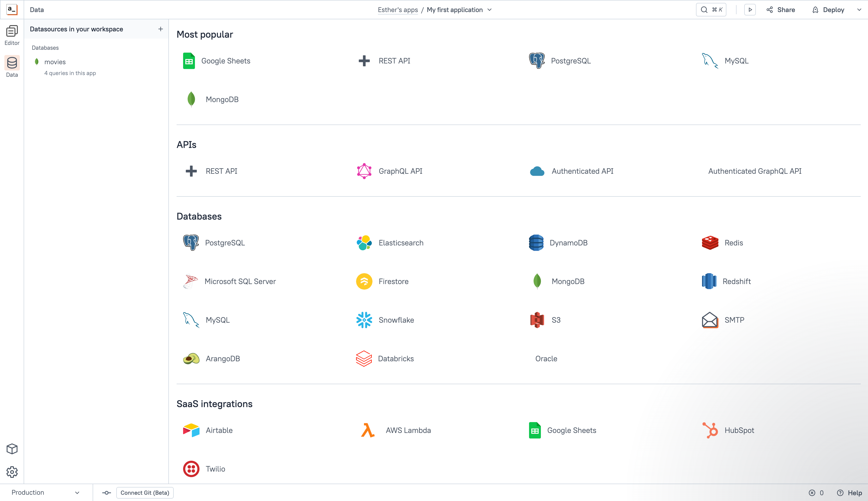Expand the chevron next to Deploy
The image size is (868, 501).
click(x=859, y=10)
